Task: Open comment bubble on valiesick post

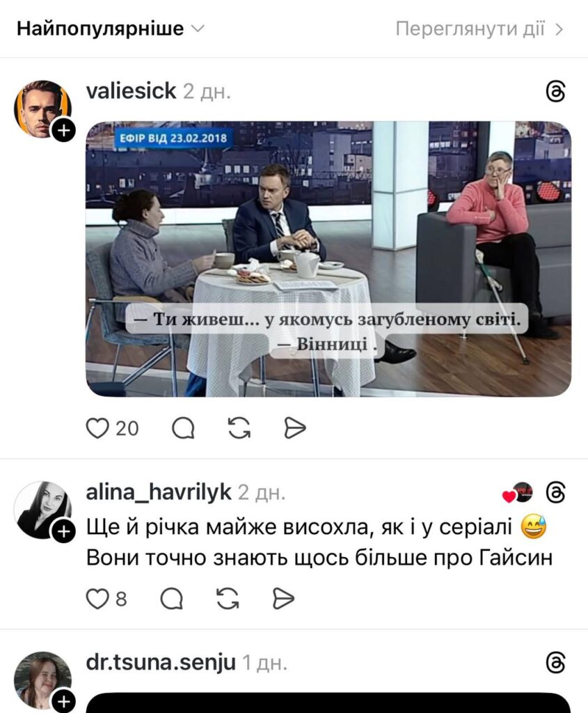Action: [x=183, y=428]
